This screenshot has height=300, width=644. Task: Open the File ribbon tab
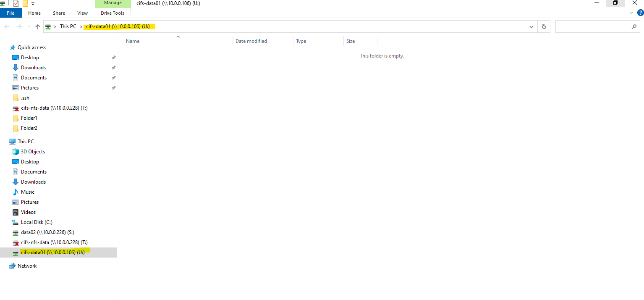coord(10,13)
